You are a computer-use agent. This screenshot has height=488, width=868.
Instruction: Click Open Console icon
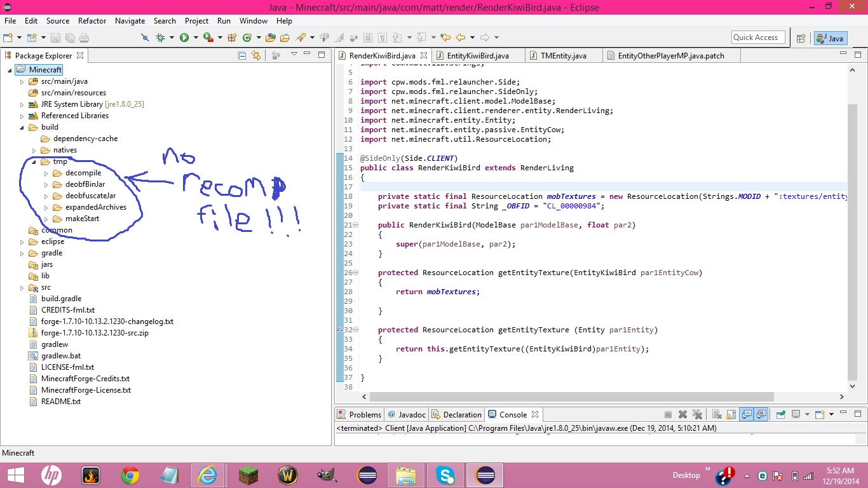coord(820,414)
